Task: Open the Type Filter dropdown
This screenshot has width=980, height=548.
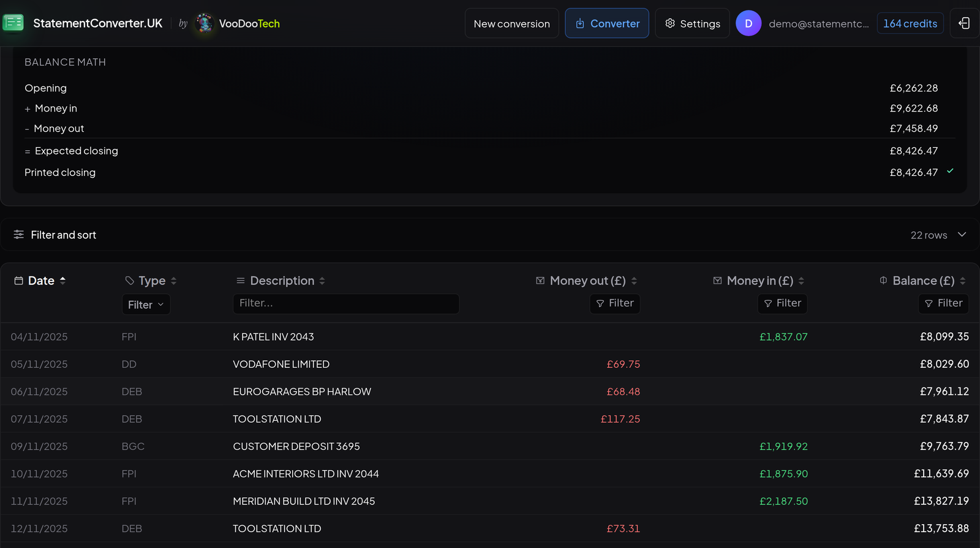Action: 146,305
